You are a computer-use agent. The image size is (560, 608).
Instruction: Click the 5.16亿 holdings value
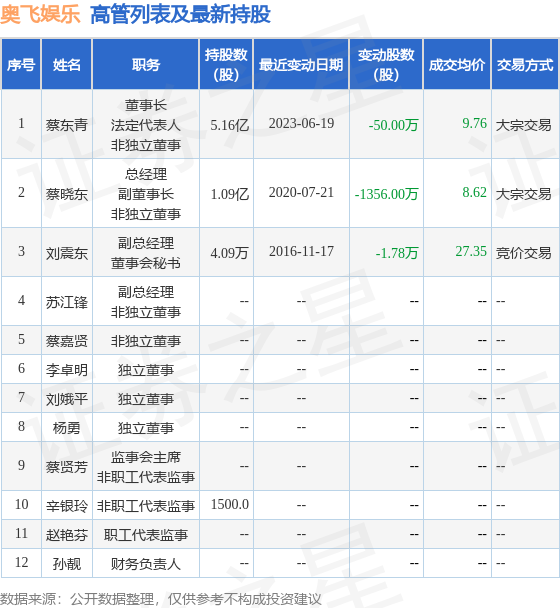click(x=229, y=125)
